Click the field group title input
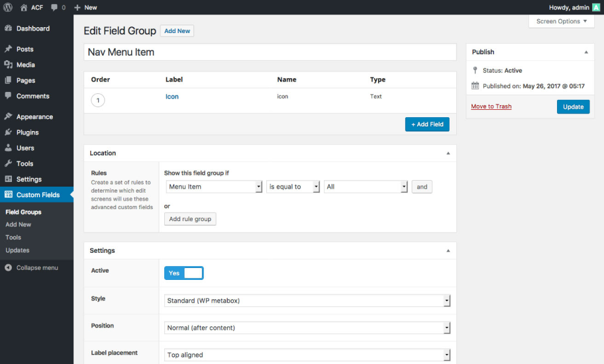Viewport: 604px width, 364px height. point(270,52)
